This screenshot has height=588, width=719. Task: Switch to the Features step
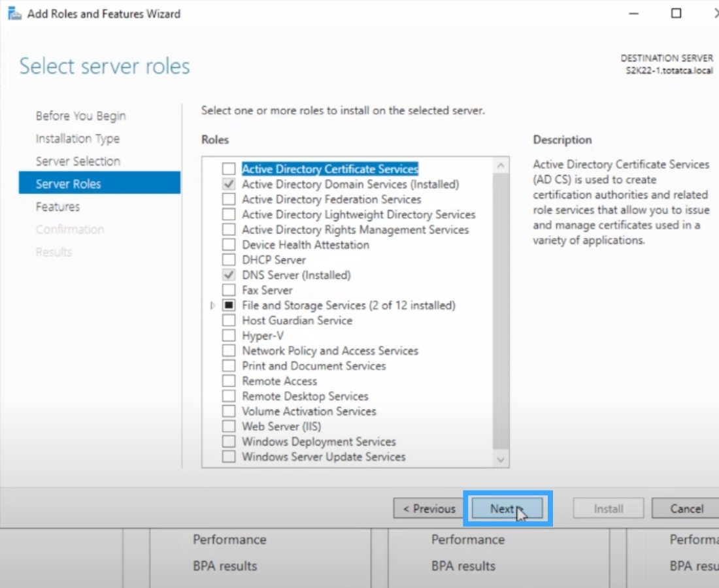[x=58, y=207]
